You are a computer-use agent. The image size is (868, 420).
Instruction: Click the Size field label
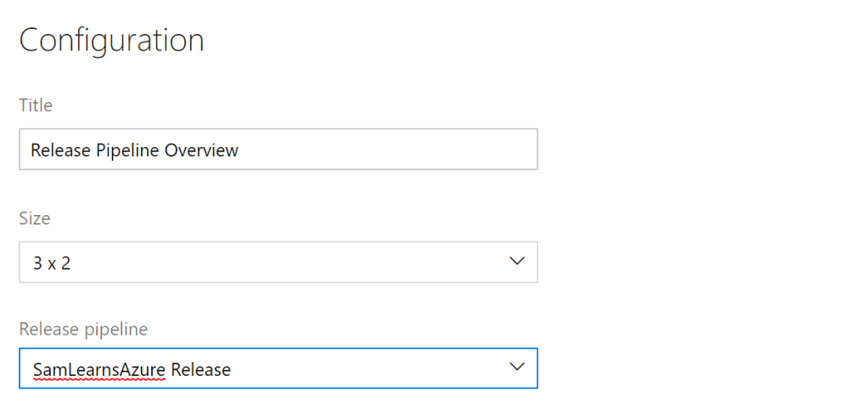click(x=35, y=219)
